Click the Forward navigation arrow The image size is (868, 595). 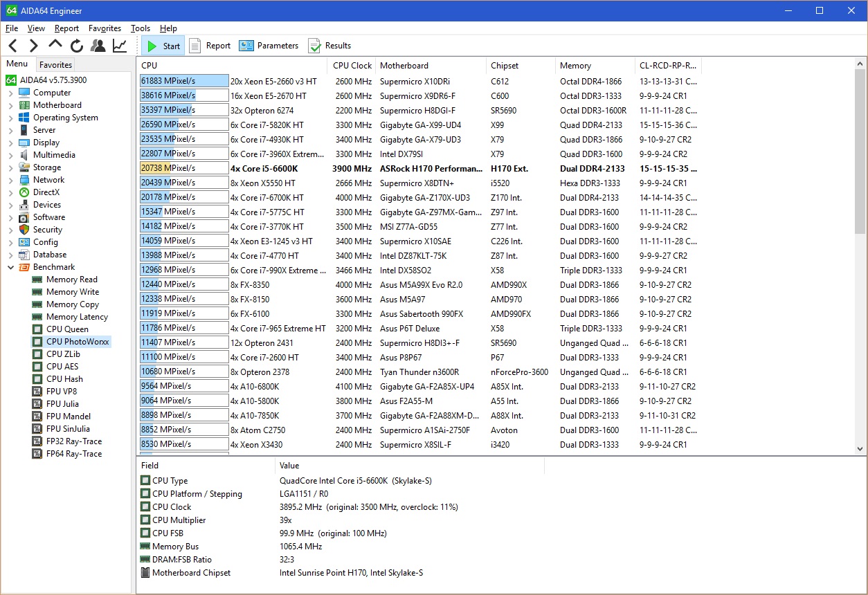point(33,46)
